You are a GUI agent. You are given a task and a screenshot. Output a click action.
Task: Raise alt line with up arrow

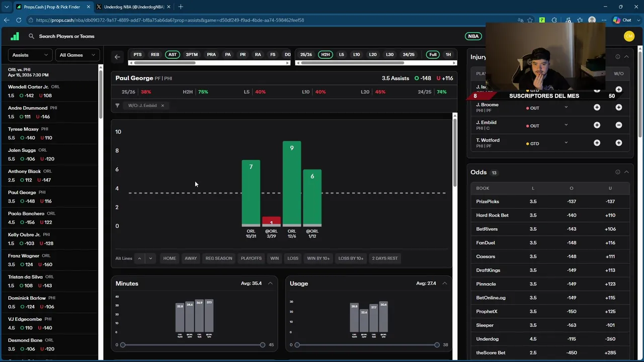point(139,258)
